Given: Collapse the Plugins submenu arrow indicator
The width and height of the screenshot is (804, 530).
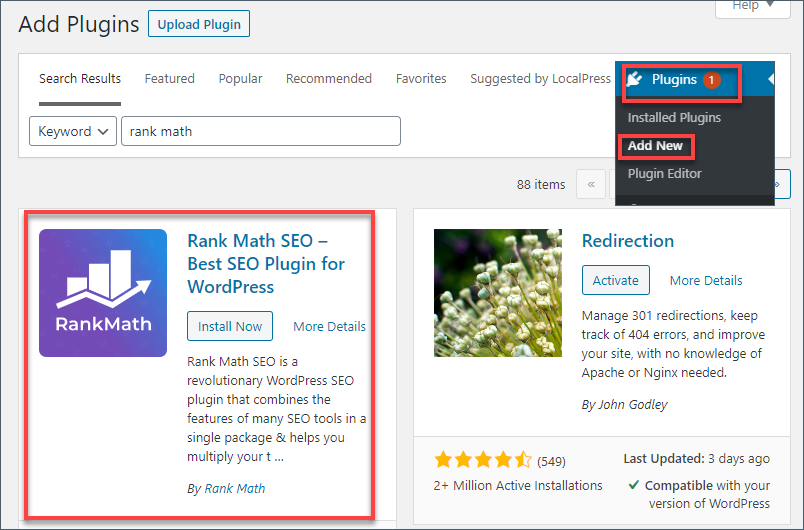Looking at the screenshot, I should (x=771, y=79).
